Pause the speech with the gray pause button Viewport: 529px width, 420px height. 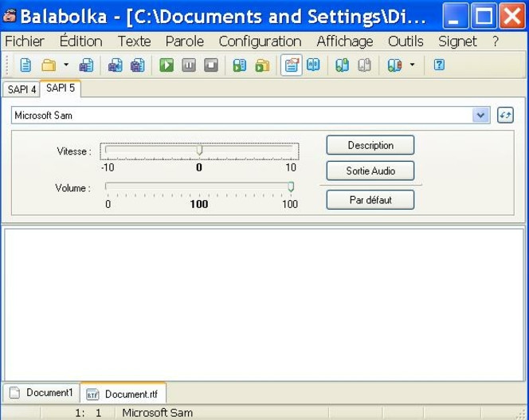click(x=189, y=65)
